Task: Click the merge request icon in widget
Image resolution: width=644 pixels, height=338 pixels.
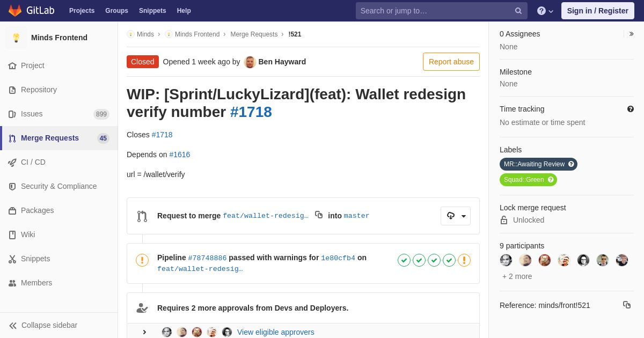Action: coord(142,216)
